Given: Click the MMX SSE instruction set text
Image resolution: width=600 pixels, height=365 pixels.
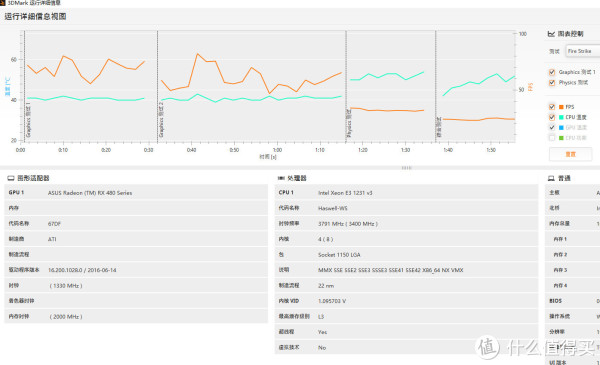Looking at the screenshot, I should pyautogui.click(x=391, y=270).
